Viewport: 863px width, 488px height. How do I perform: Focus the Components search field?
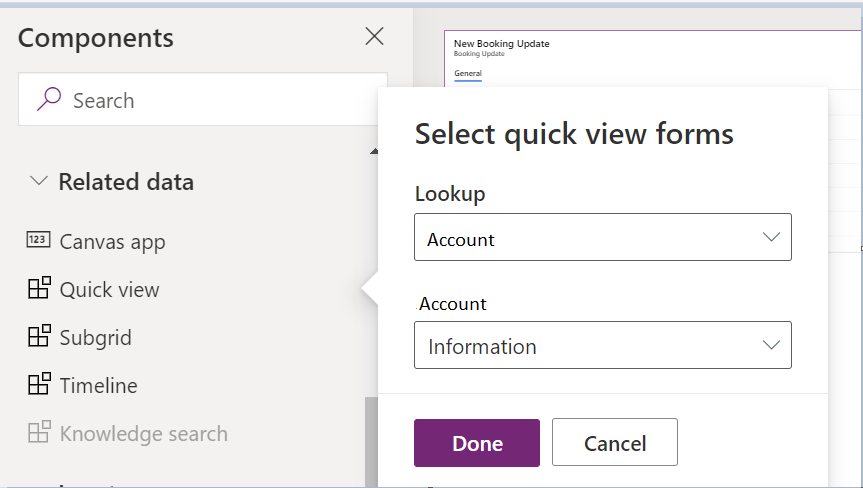point(203,99)
